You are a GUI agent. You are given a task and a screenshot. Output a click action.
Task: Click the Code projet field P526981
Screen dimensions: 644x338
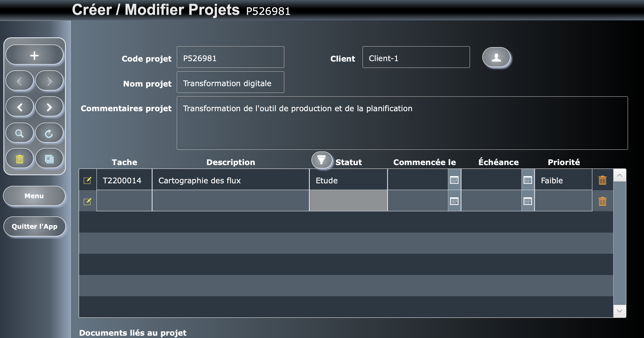(x=231, y=57)
